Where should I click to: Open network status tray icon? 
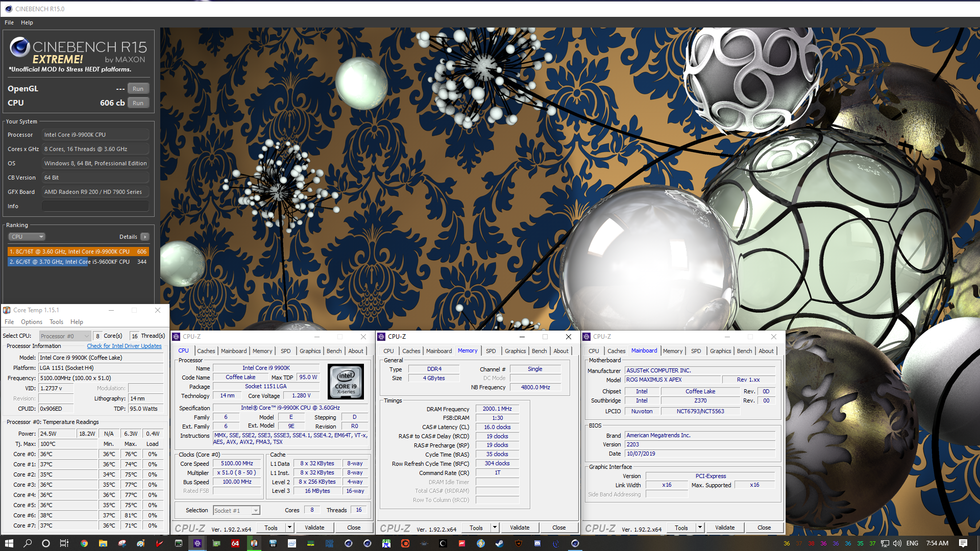[885, 543]
